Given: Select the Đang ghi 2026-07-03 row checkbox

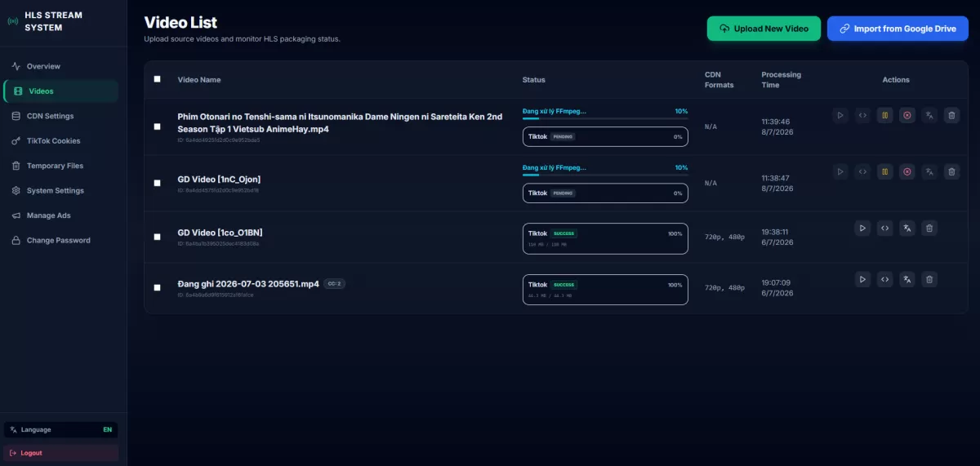Looking at the screenshot, I should [157, 287].
